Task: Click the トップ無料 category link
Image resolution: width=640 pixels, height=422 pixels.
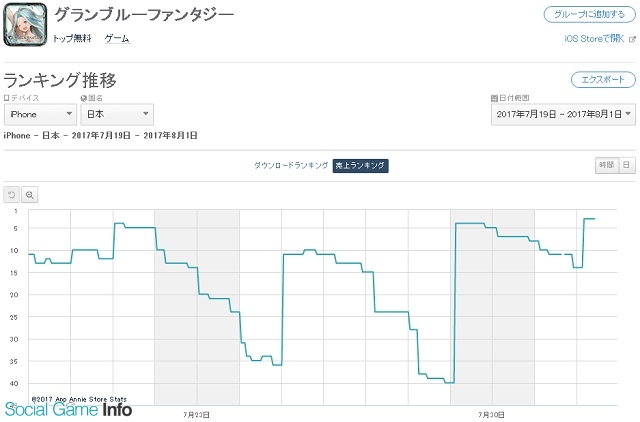Action: click(x=72, y=39)
